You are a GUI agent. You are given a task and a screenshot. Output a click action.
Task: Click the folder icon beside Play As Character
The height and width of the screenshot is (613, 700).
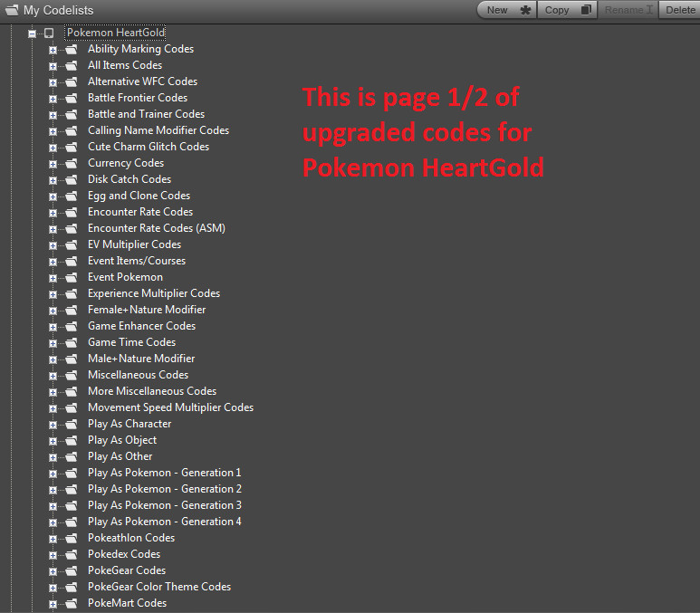(x=72, y=424)
